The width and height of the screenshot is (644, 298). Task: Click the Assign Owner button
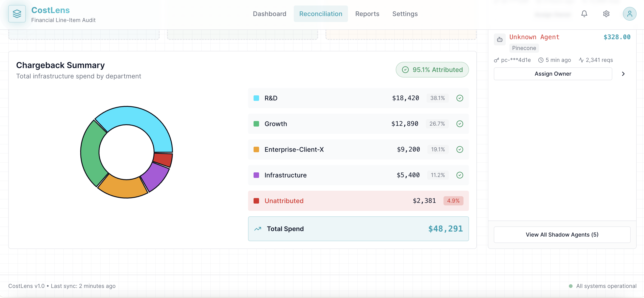[553, 74]
